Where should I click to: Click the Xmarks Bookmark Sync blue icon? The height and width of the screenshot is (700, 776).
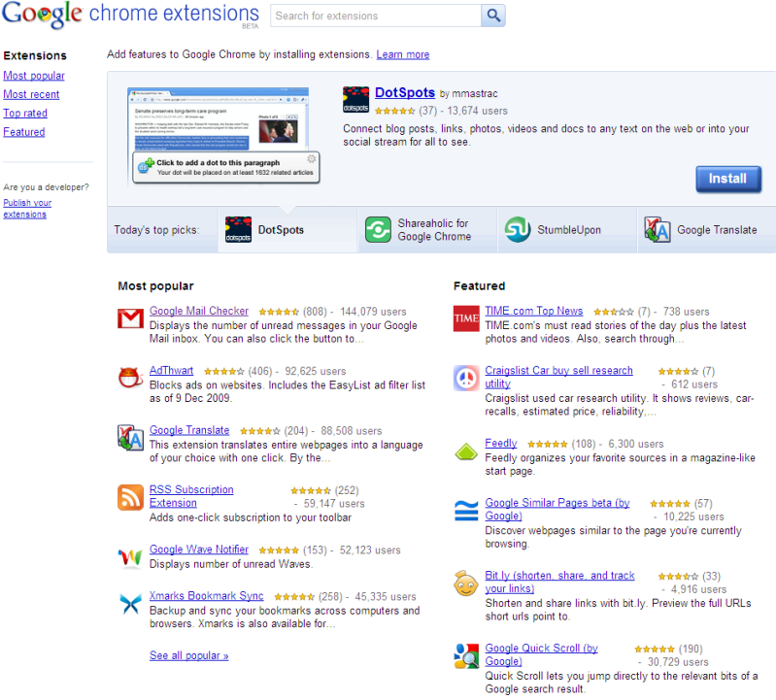point(131,604)
